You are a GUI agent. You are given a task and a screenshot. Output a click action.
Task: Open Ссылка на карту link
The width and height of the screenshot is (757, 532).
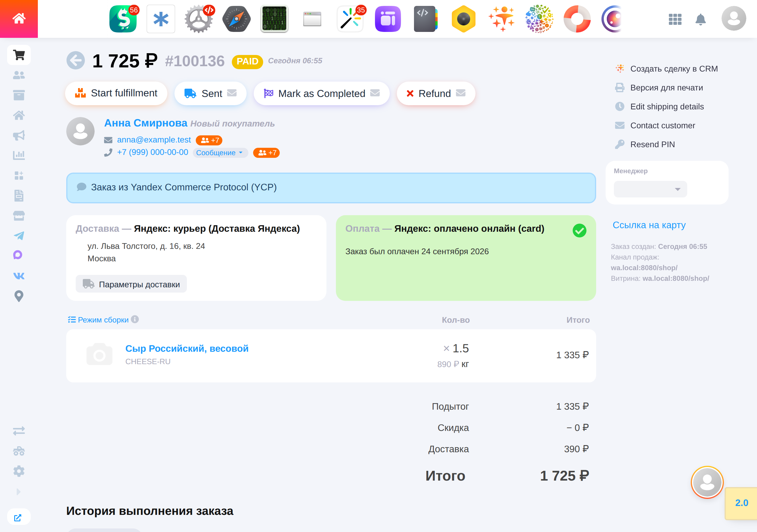pyautogui.click(x=649, y=225)
